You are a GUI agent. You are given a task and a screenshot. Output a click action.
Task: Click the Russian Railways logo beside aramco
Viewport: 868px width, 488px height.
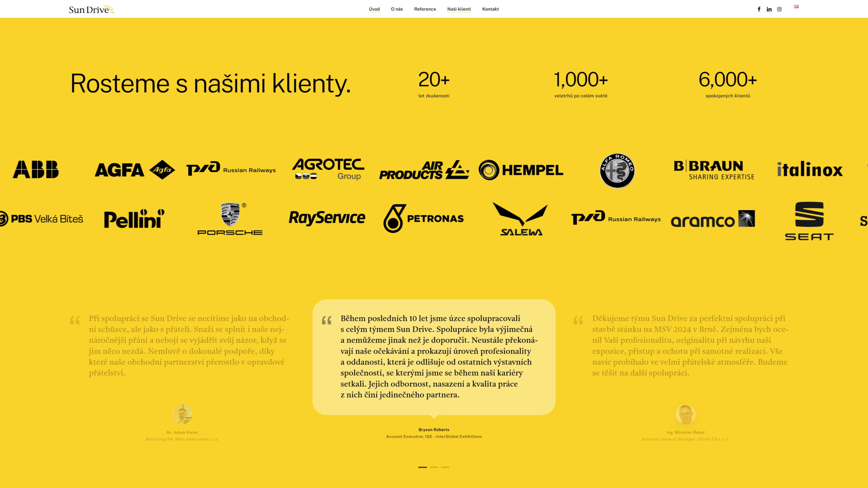(x=616, y=218)
